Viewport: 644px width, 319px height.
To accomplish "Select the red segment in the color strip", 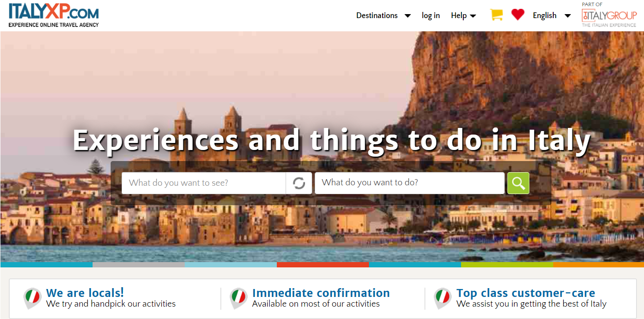I will pos(323,265).
